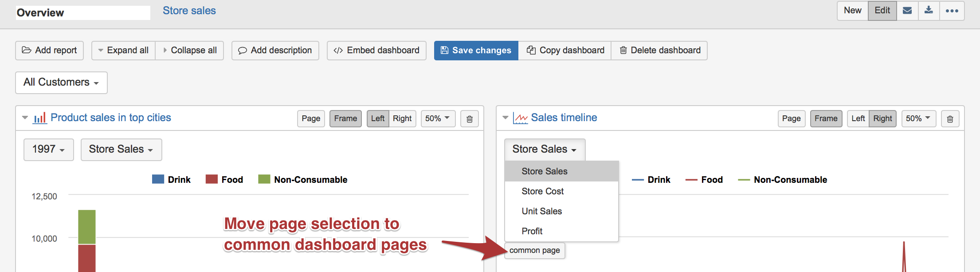This screenshot has height=272, width=980.
Task: Open the three-dots more options menu
Action: click(952, 11)
